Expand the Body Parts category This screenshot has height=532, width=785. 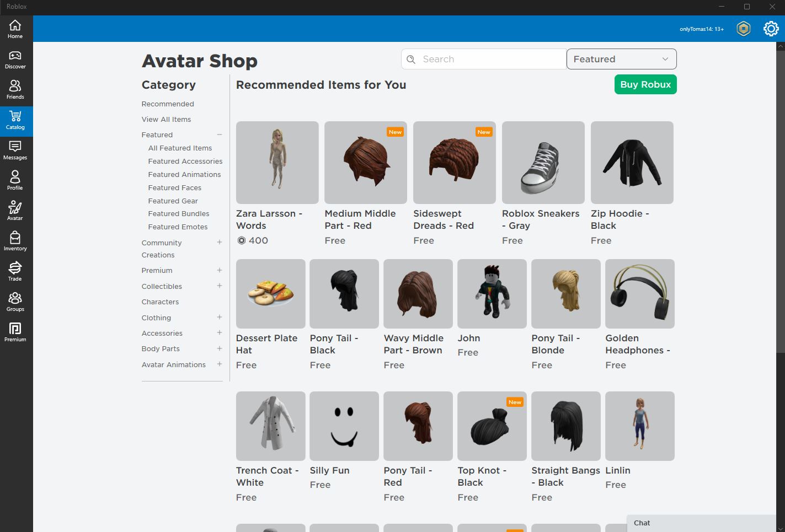click(x=220, y=348)
